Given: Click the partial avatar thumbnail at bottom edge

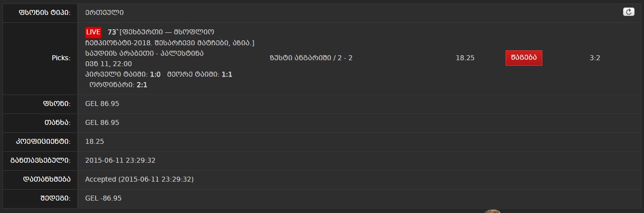Looking at the screenshot, I should [x=492, y=211].
